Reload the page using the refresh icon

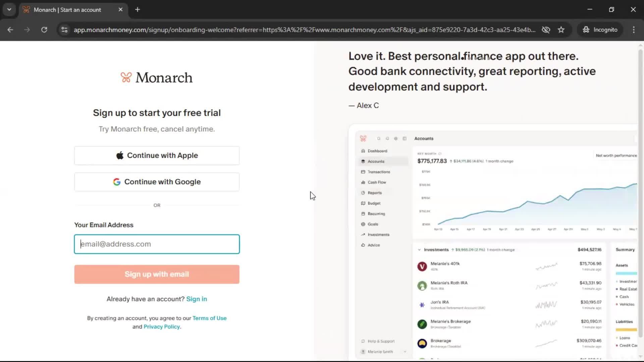point(44,30)
